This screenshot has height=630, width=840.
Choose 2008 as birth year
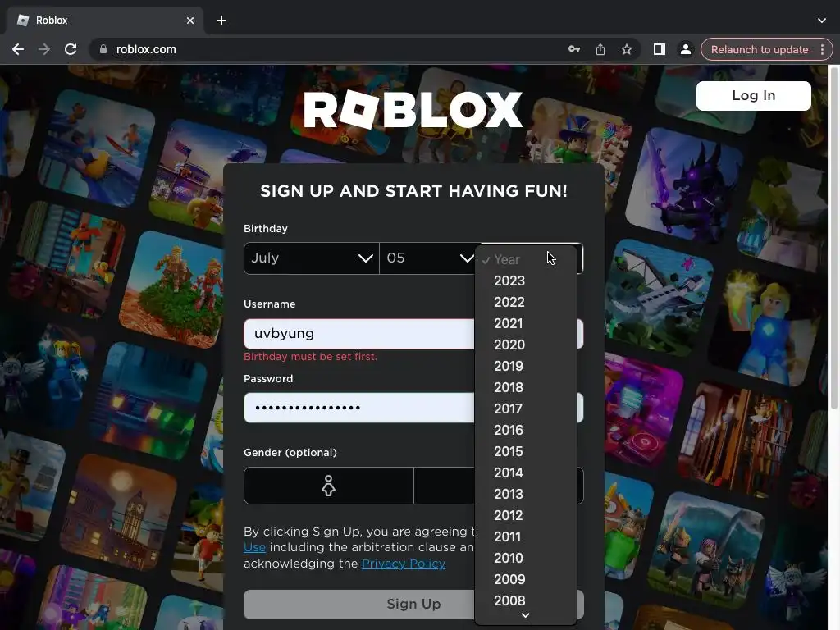point(526,600)
